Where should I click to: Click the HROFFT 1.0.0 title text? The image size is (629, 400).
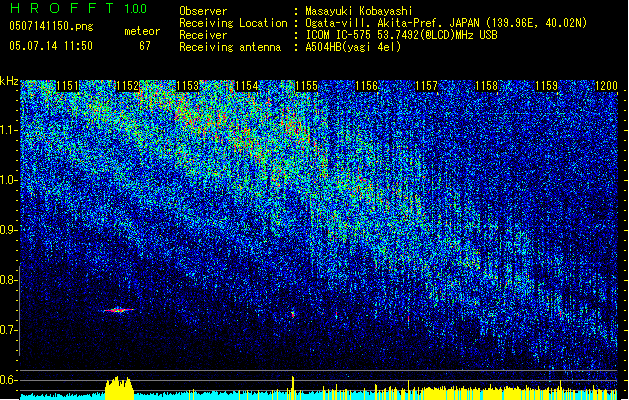(79, 8)
